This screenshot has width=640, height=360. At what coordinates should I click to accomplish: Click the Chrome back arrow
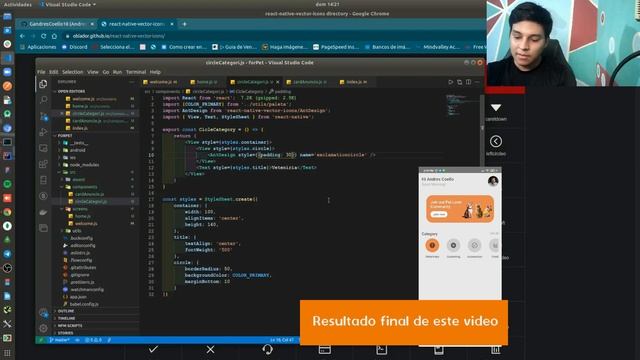[22, 36]
